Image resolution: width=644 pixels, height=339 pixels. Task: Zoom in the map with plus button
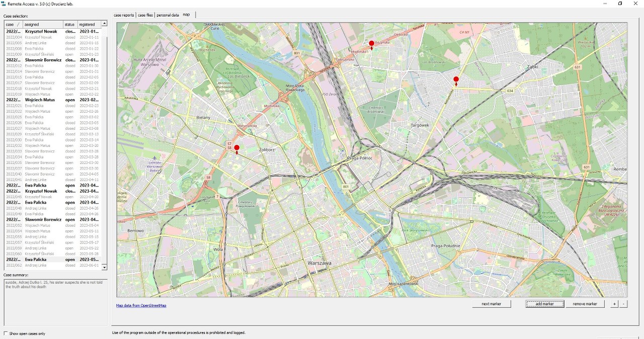coord(614,304)
